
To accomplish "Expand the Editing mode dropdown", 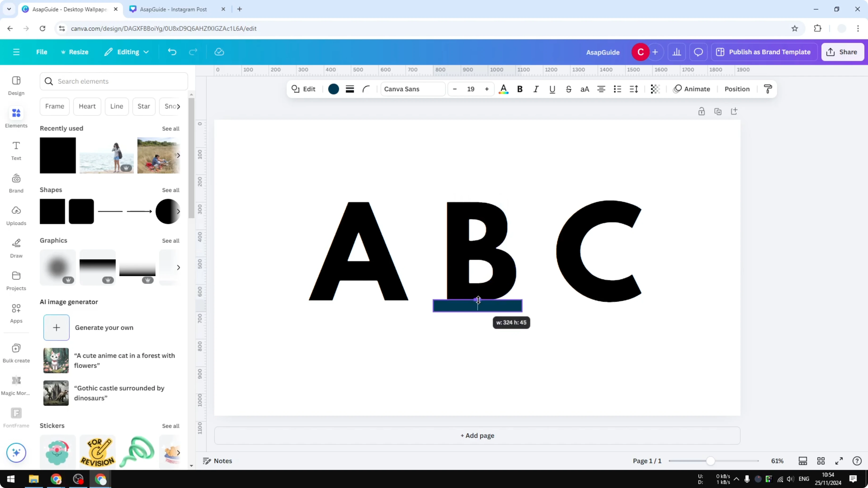I will [127, 52].
